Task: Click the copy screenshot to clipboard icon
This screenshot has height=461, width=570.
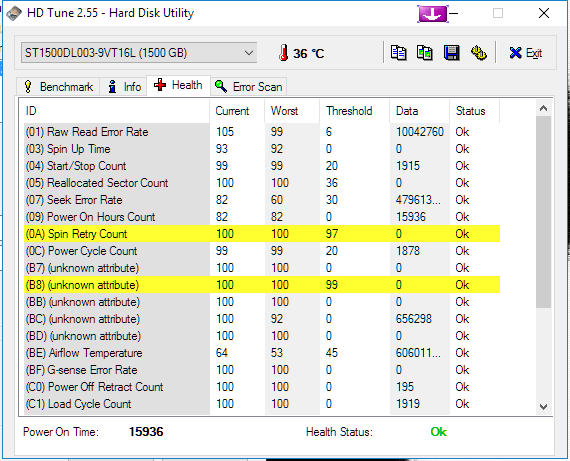Action: pyautogui.click(x=425, y=53)
